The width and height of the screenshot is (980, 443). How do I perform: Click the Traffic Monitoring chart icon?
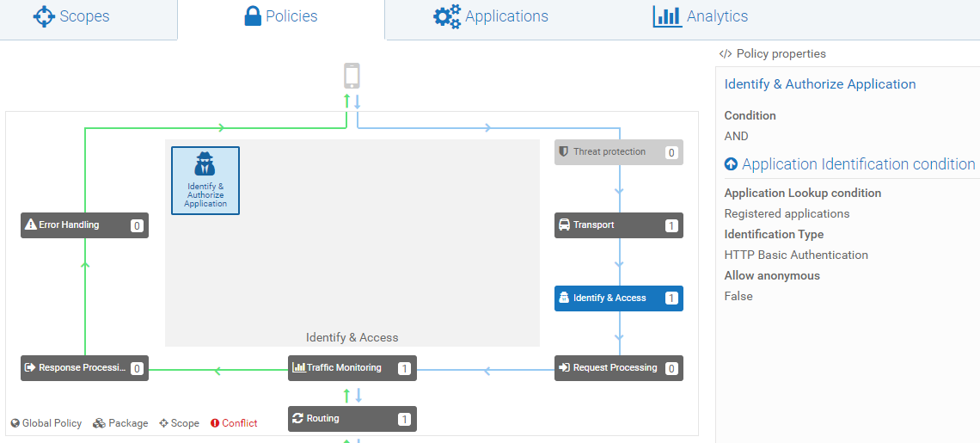click(x=299, y=367)
